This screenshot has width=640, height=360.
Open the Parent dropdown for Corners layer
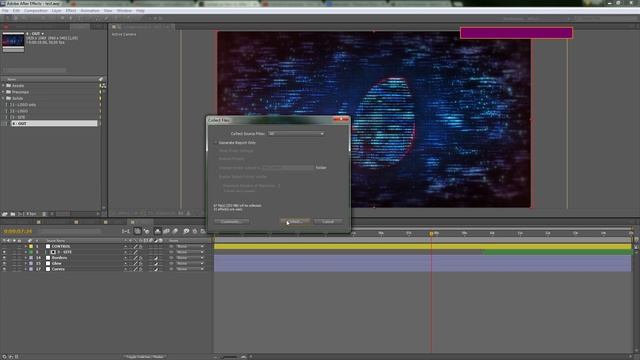pos(190,269)
